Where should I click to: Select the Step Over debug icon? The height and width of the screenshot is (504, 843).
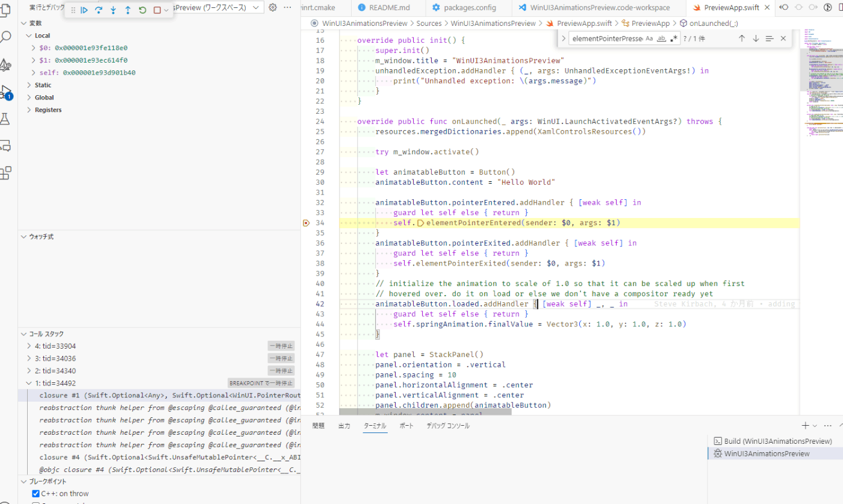point(99,10)
